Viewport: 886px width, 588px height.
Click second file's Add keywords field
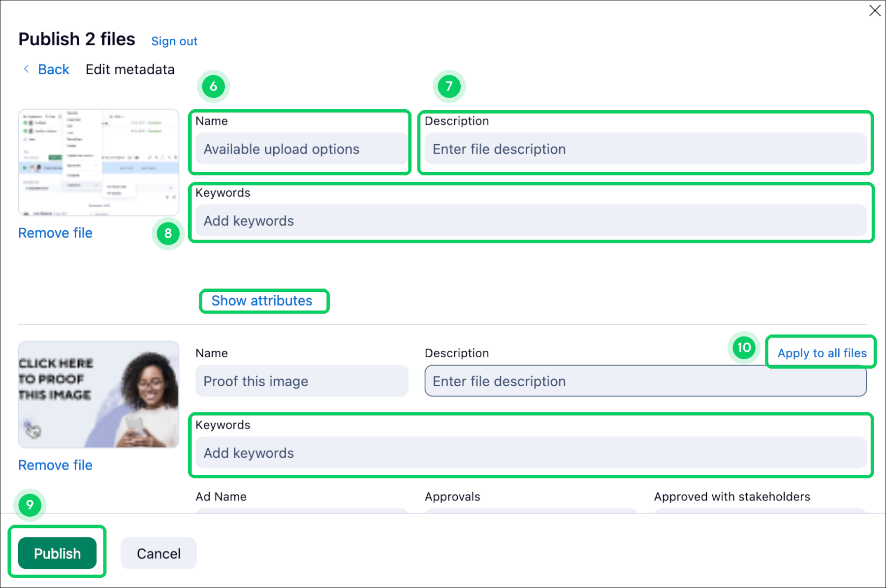[x=531, y=453]
